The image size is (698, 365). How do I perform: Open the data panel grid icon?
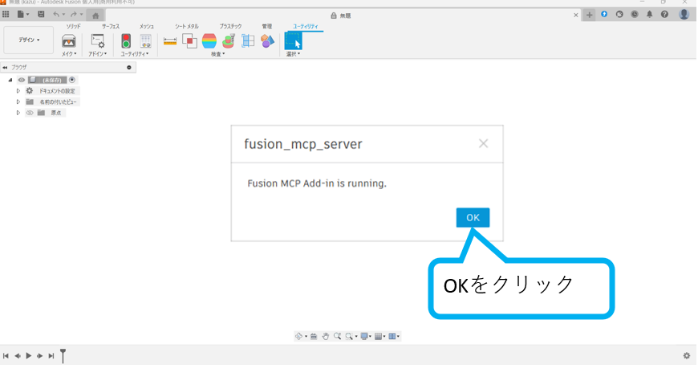click(x=6, y=14)
